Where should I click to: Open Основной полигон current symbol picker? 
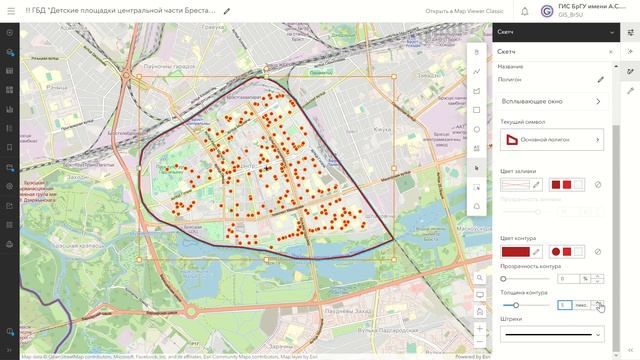coord(552,140)
